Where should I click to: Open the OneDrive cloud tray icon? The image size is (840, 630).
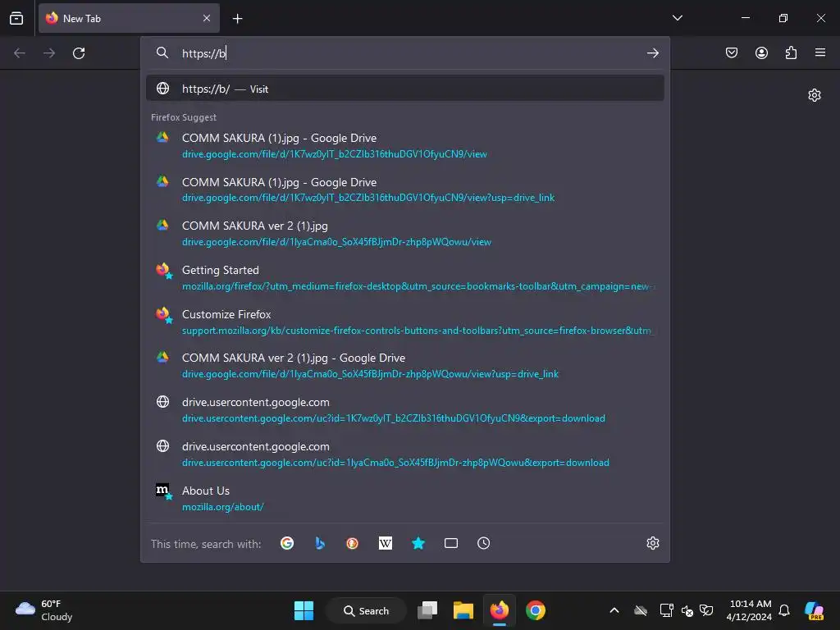coord(641,610)
